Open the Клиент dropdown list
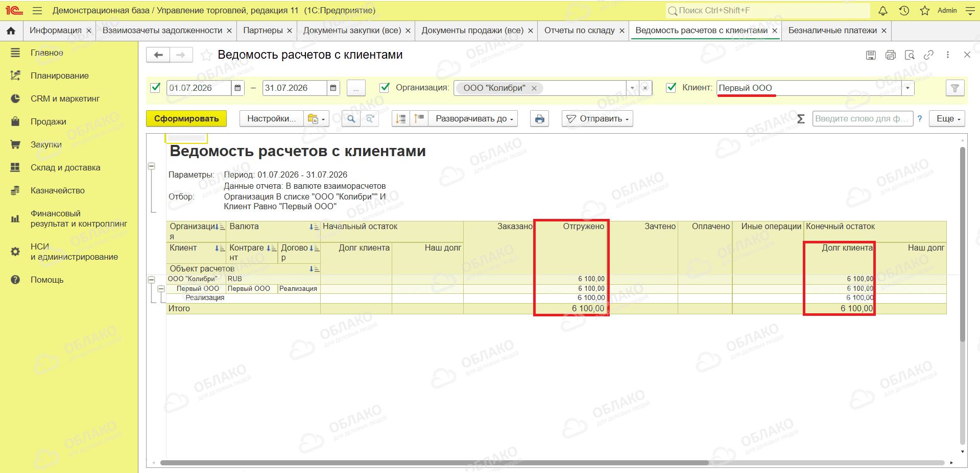The image size is (980, 473). pos(907,88)
